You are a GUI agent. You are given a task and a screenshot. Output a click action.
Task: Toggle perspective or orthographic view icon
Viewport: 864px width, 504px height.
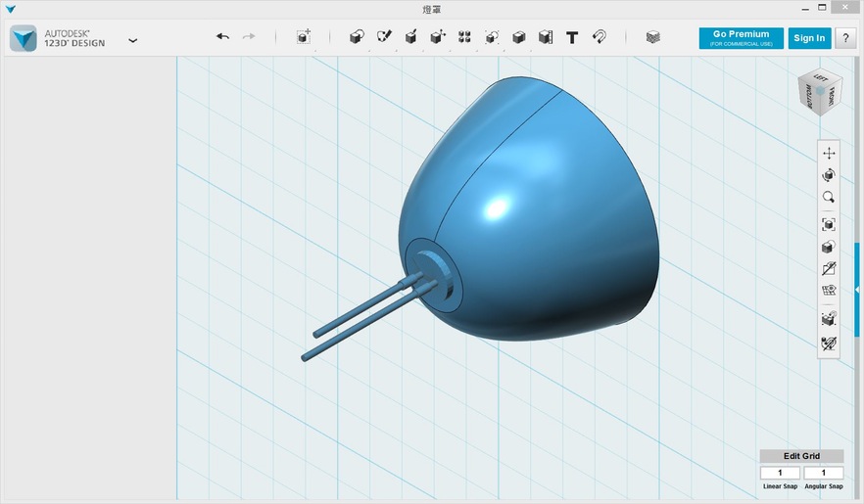[x=828, y=247]
